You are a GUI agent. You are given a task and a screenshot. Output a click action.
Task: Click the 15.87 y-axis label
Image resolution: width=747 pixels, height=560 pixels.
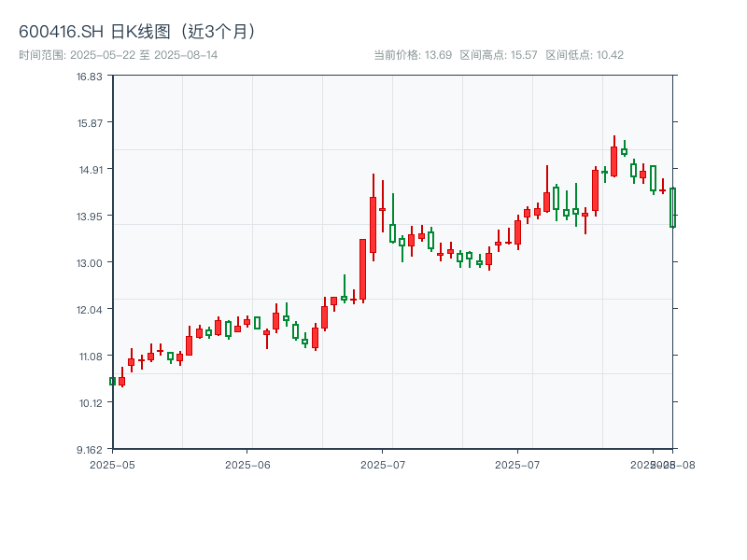tap(90, 123)
